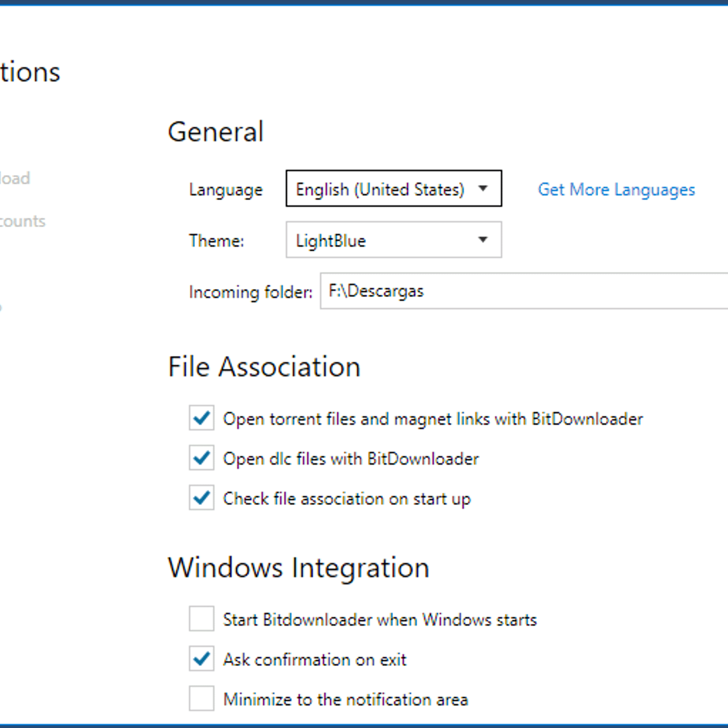The height and width of the screenshot is (728, 728).
Task: Click the Windows Integration heading
Action: point(298,568)
